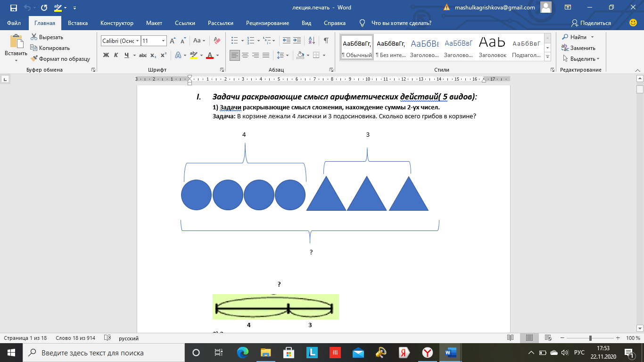Viewport: 644px width, 362px height.
Task: Decrease font size with small A
Action: pos(183,41)
